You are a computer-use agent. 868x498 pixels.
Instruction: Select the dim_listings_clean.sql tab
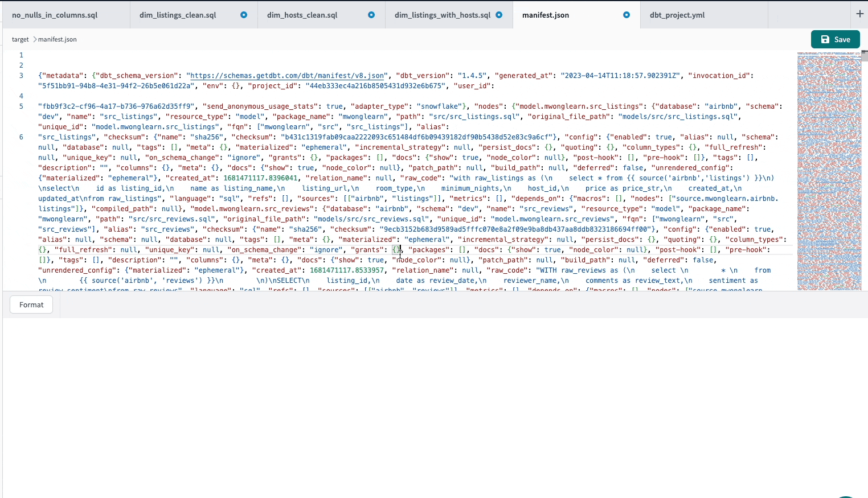pos(177,15)
